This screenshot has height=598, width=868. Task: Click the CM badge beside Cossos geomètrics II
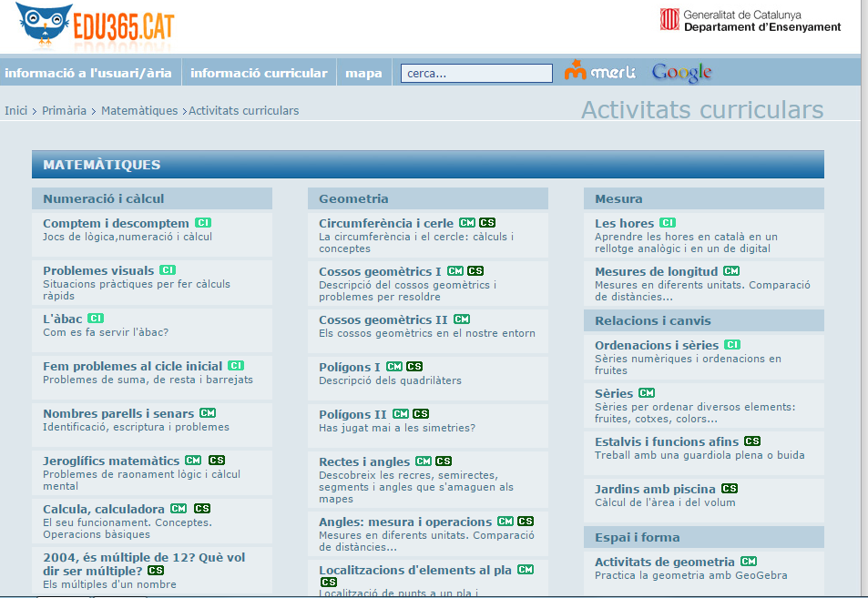(462, 319)
